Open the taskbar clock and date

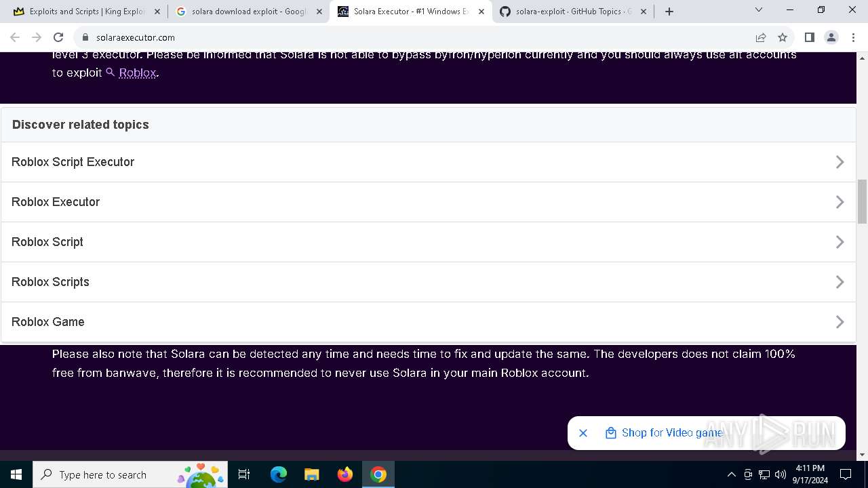810,474
